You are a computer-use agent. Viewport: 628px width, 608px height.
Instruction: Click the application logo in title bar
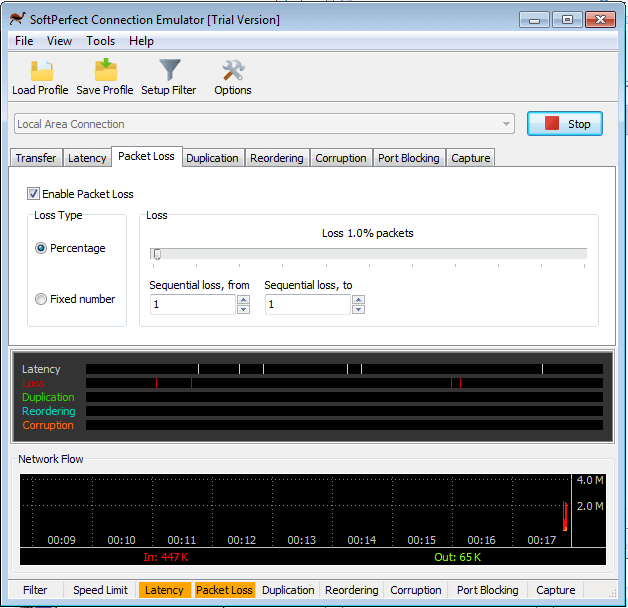(18, 18)
